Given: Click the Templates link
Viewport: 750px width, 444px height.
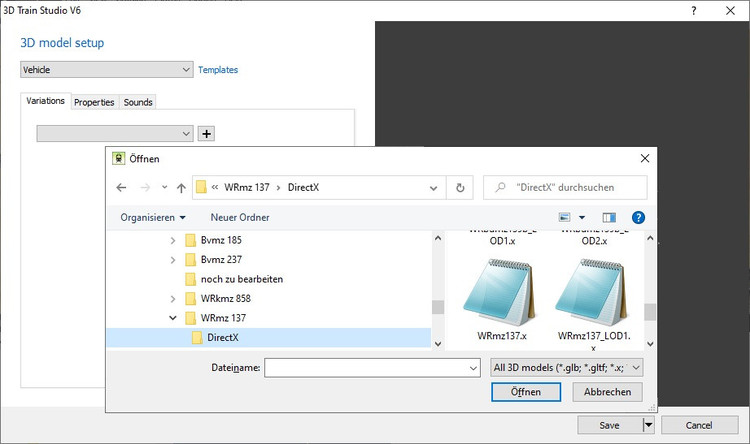Looking at the screenshot, I should (x=218, y=70).
